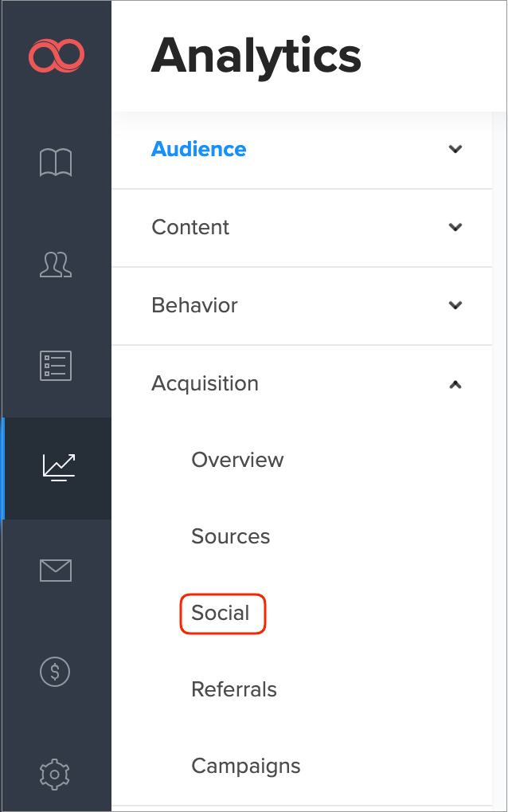Collapse the Acquisition section chevron
This screenshot has height=812, width=508.
[455, 384]
